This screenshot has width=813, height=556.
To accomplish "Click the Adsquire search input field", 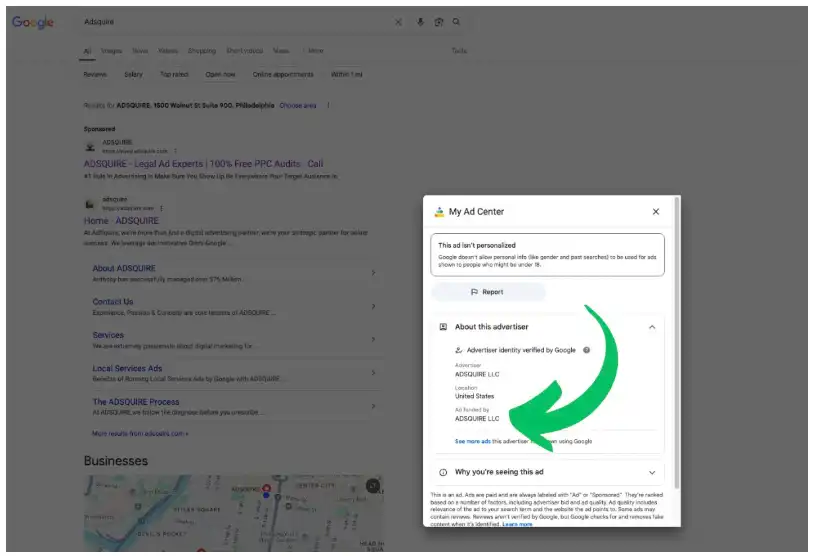I will point(230,22).
